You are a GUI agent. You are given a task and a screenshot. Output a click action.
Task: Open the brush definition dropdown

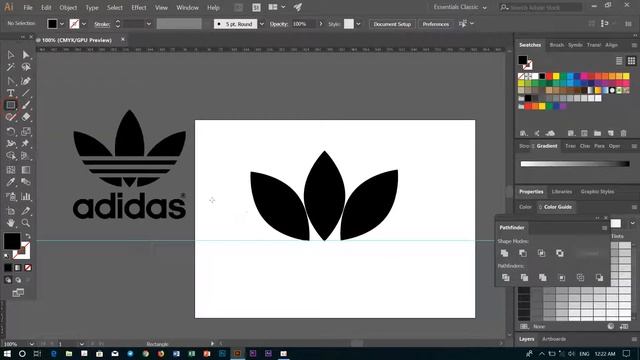click(262, 24)
